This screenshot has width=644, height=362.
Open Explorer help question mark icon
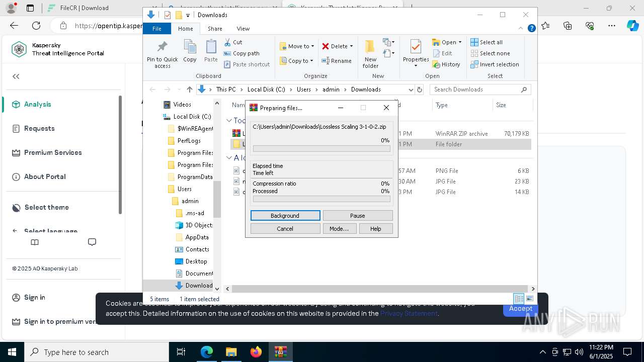[x=531, y=29]
